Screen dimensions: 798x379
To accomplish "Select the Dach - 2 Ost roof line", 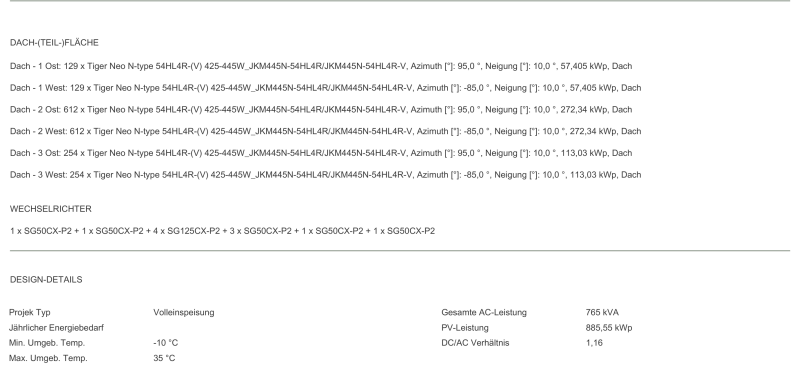I will [321, 110].
